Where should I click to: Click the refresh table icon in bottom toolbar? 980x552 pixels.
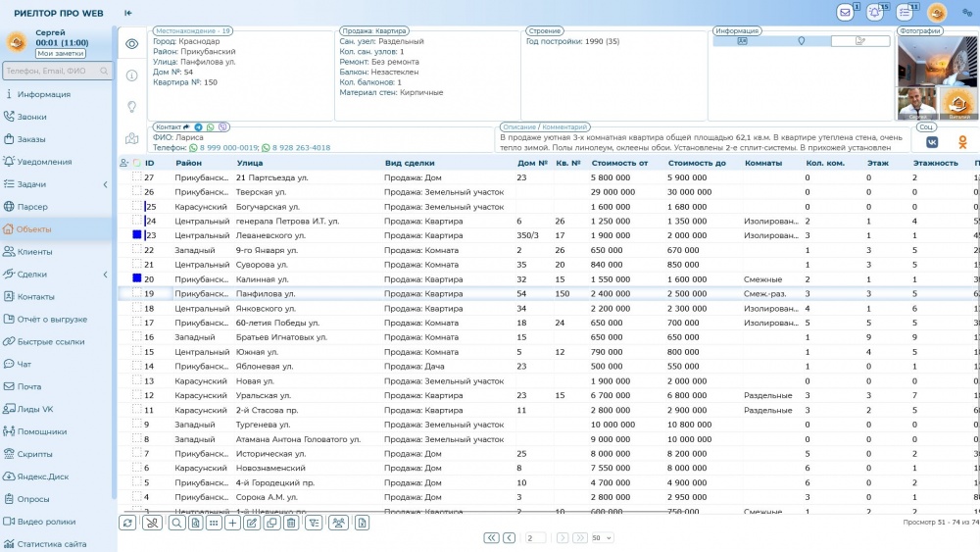(127, 524)
